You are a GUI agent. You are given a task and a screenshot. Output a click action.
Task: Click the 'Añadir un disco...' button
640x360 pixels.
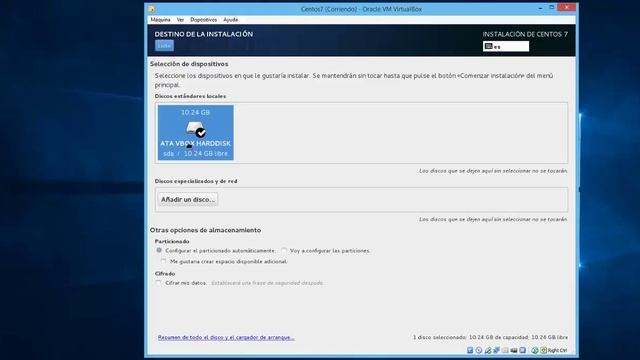tap(188, 199)
